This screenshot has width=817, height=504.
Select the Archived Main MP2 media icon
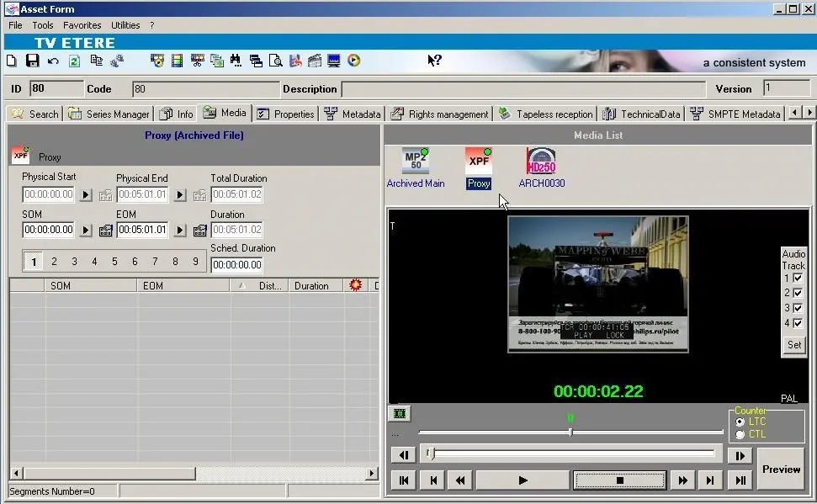point(416,162)
